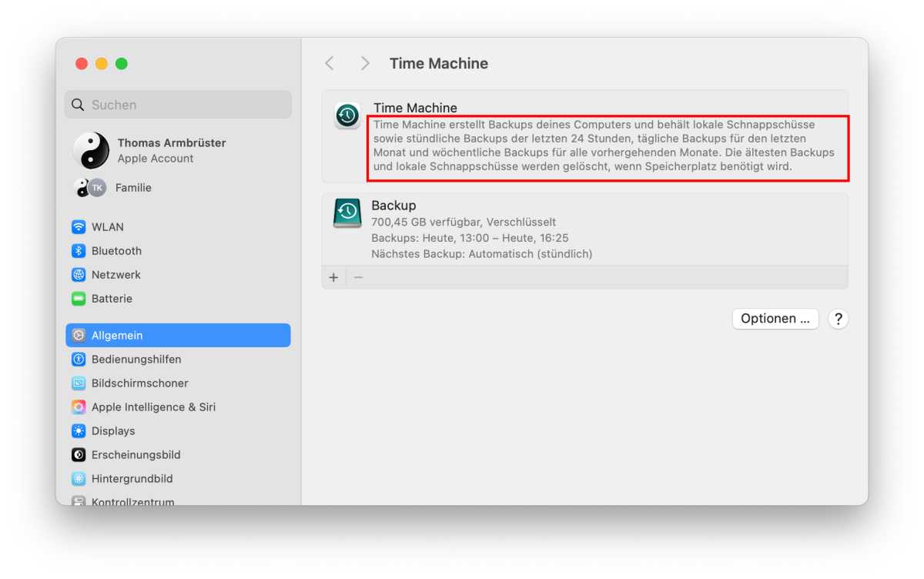Viewport: 924px width, 579px height.
Task: Click the Bildschirmschoner icon
Action: click(x=79, y=383)
